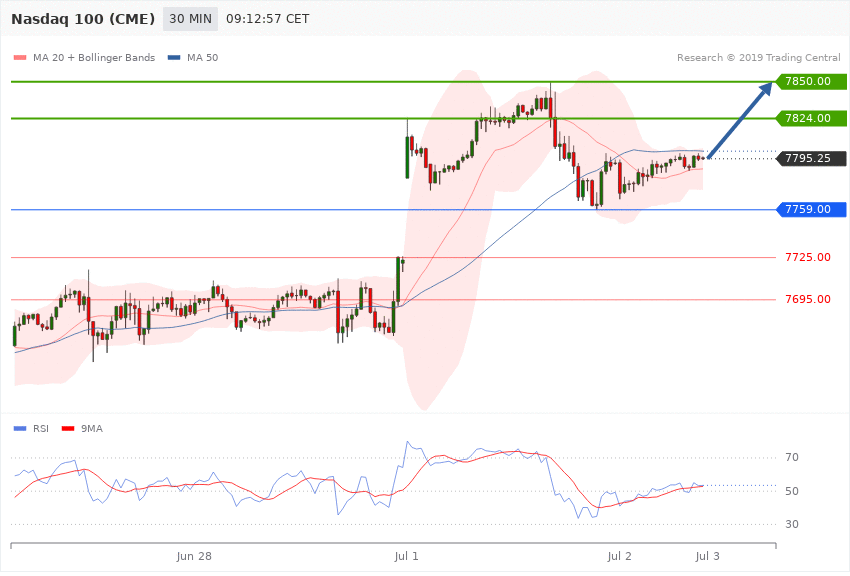850x576 pixels.
Task: Click the RSI 50 level label
Action: point(792,491)
